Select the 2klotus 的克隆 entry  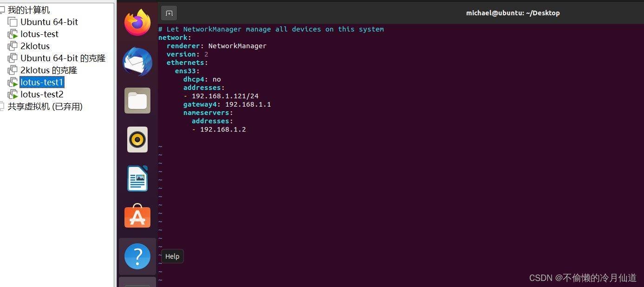[49, 70]
